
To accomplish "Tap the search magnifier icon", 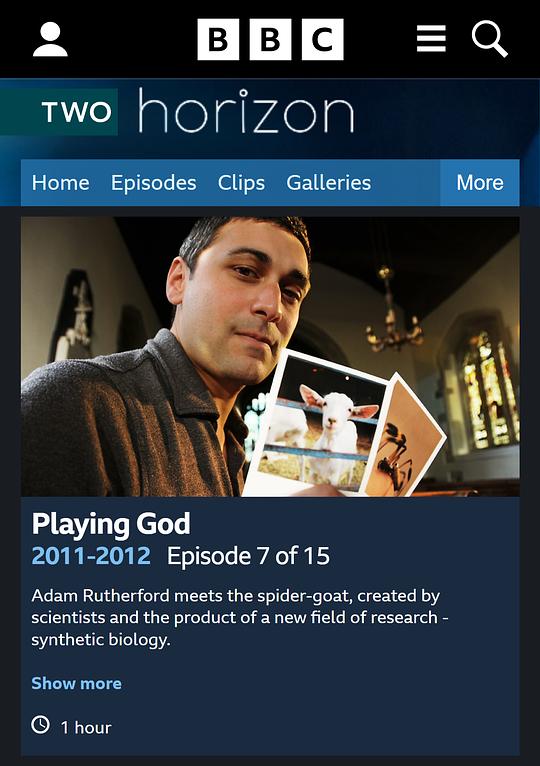I will point(490,40).
